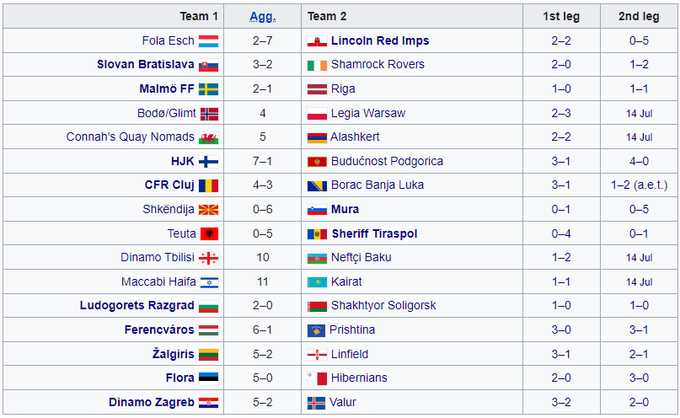Viewport: 680px width, 418px height.
Task: Click the 14 Jul date in Dinamo Tbilisi row
Action: pyautogui.click(x=639, y=257)
